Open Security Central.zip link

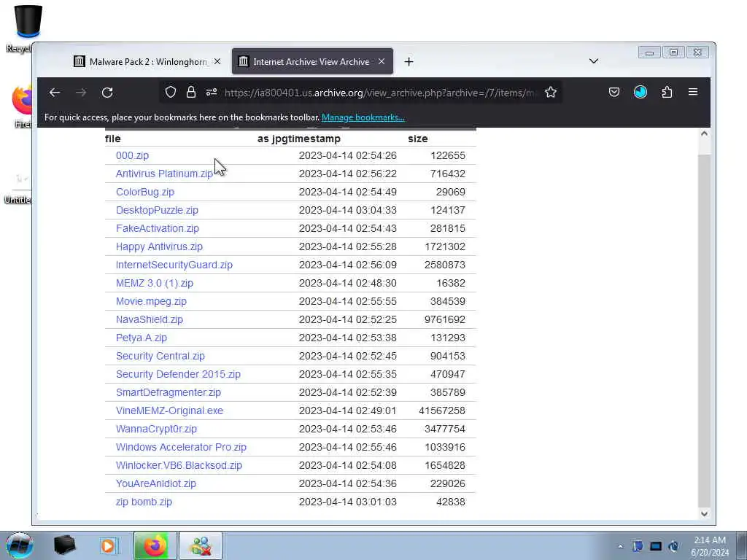pos(160,356)
